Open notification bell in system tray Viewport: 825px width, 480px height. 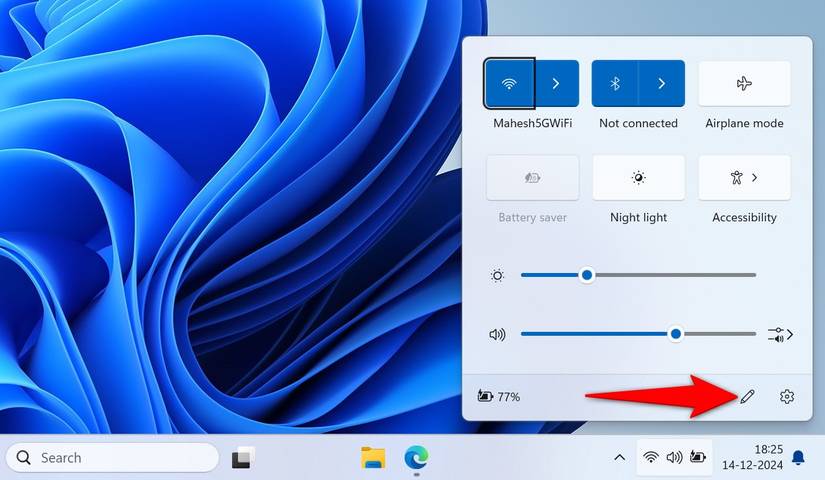798,457
